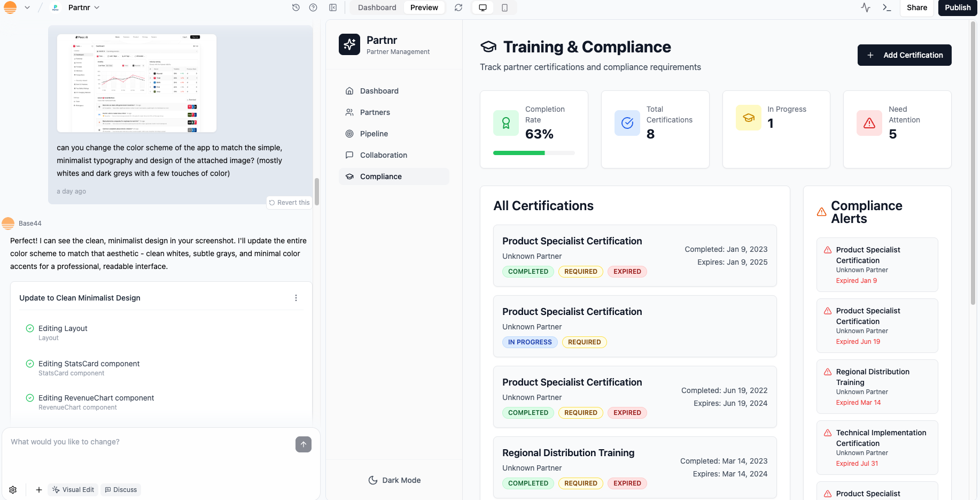Open the alert that expired Jan 9
Image resolution: width=980 pixels, height=500 pixels.
[877, 265]
